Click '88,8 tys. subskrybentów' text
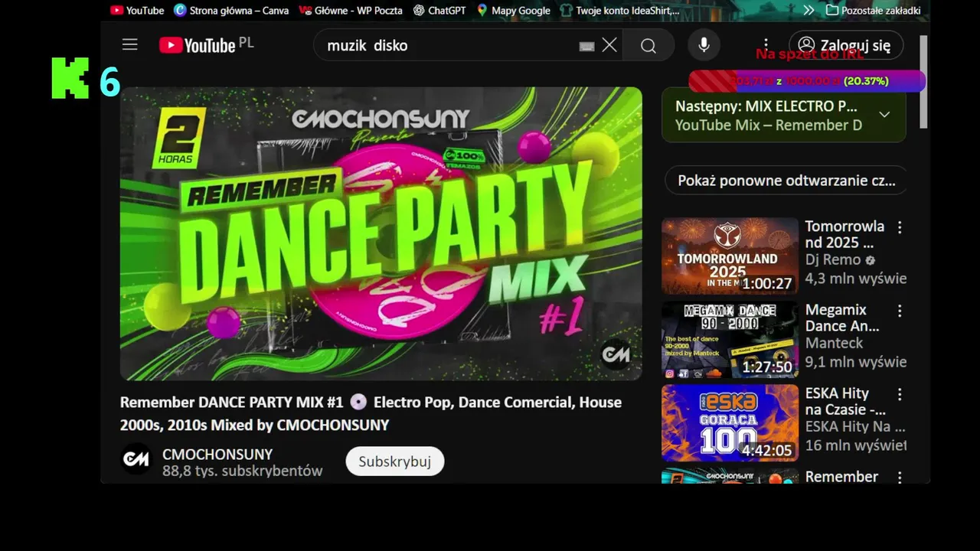Screen dimensions: 980x551 pyautogui.click(x=242, y=471)
